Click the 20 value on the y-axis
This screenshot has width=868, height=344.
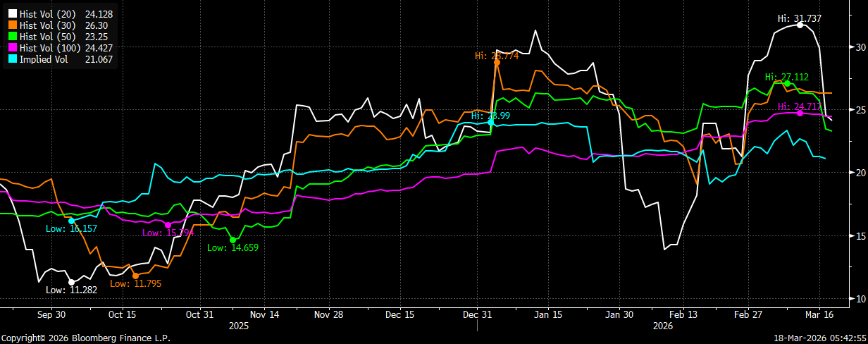click(860, 173)
